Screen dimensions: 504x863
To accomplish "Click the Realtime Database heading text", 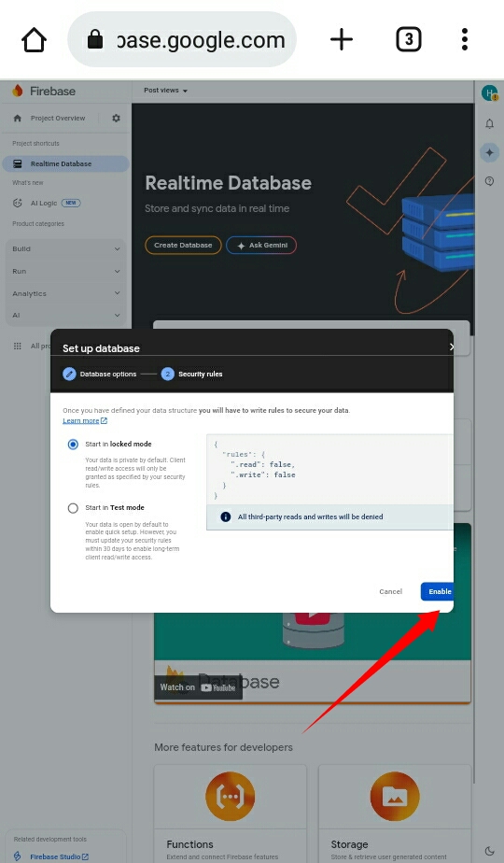I will coord(229,183).
